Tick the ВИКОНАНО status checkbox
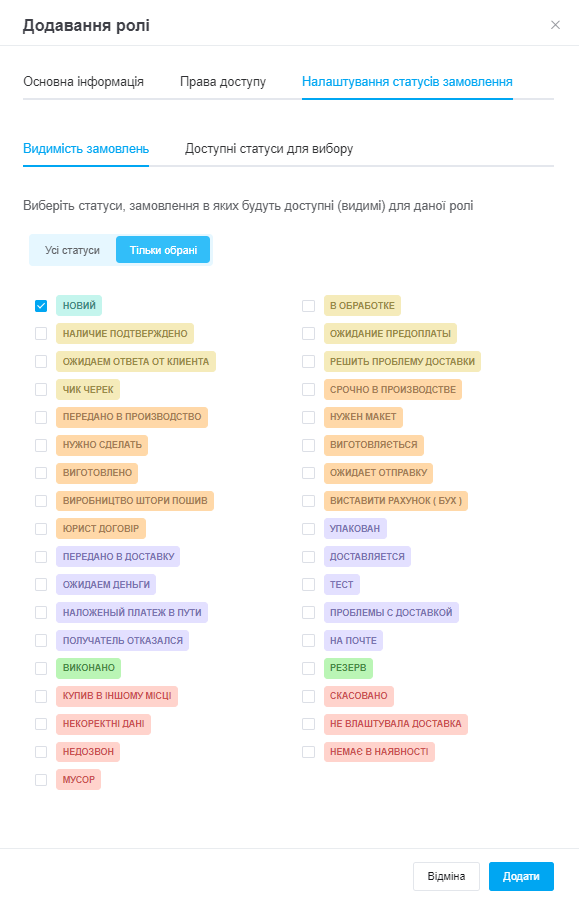Viewport: 579px width, 903px height. (x=41, y=668)
